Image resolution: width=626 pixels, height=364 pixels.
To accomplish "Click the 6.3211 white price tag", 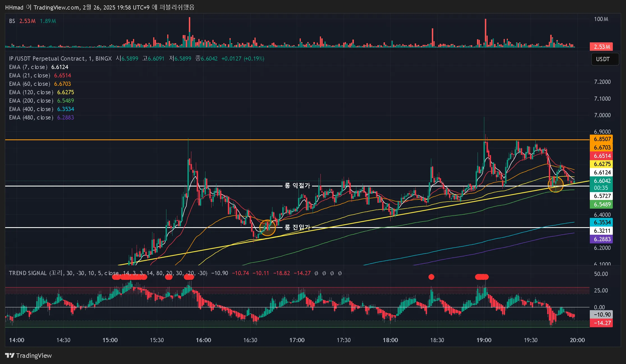I will click(601, 231).
